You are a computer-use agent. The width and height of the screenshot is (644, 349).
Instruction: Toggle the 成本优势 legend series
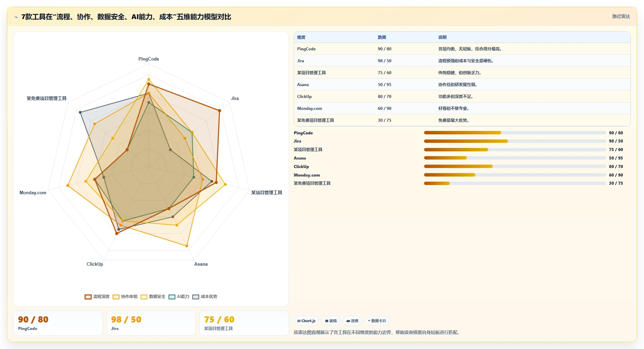(205, 297)
